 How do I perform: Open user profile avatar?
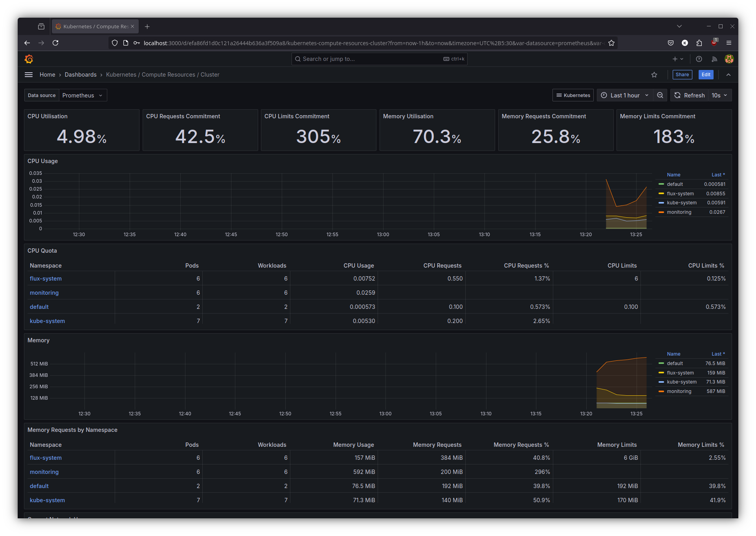[x=729, y=59]
